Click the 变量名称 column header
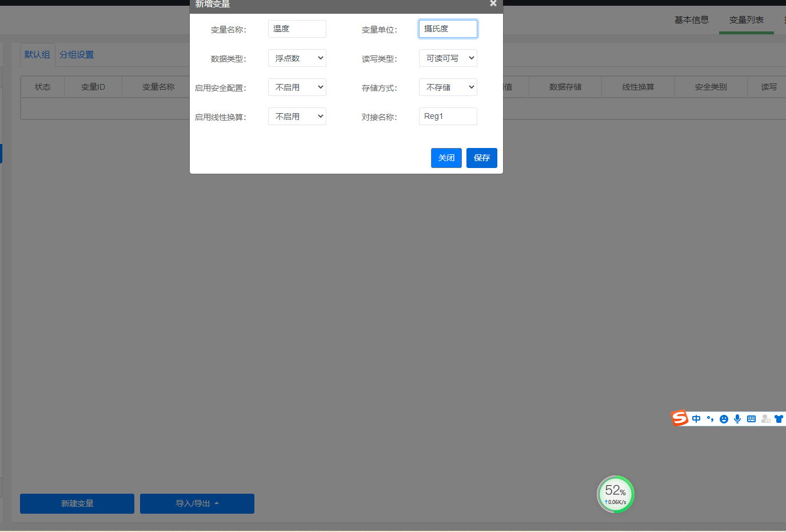 pyautogui.click(x=158, y=87)
